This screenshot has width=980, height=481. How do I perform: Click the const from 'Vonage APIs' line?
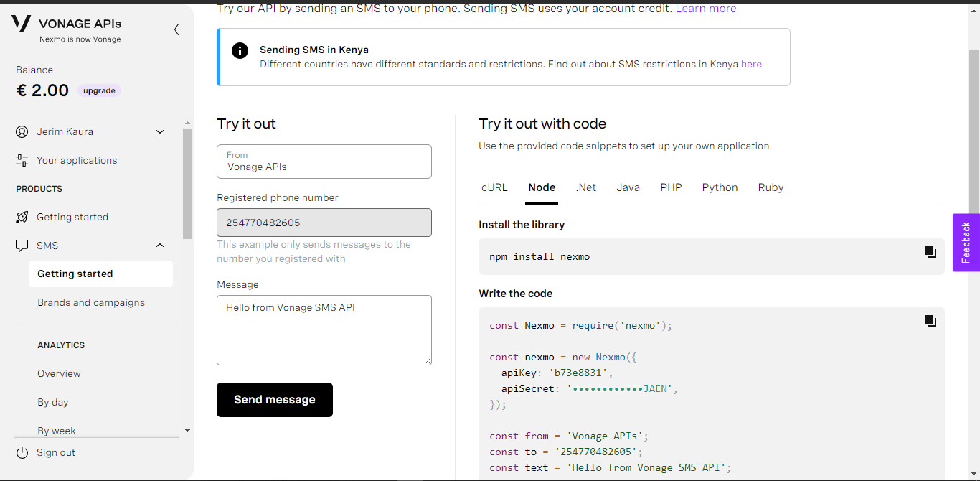point(569,436)
